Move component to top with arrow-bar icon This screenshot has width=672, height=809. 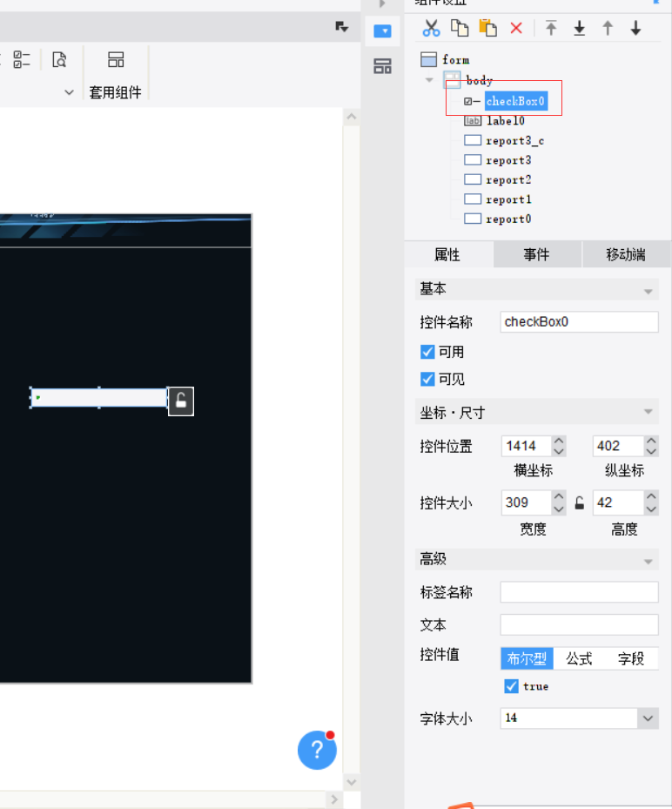[551, 28]
